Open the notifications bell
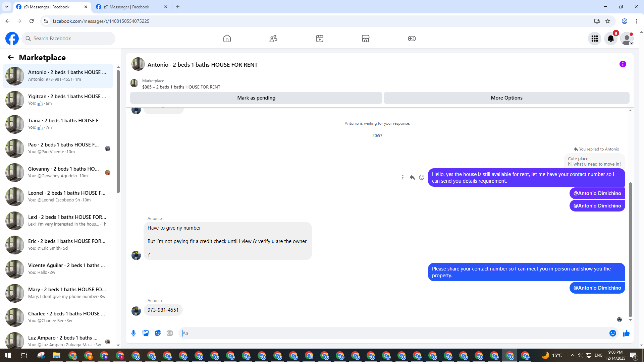This screenshot has width=644, height=362. click(611, 39)
